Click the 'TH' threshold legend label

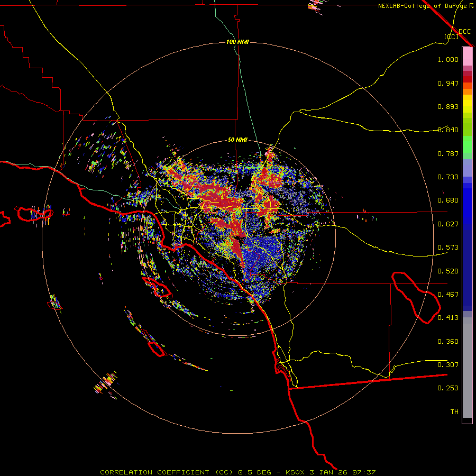point(454,412)
